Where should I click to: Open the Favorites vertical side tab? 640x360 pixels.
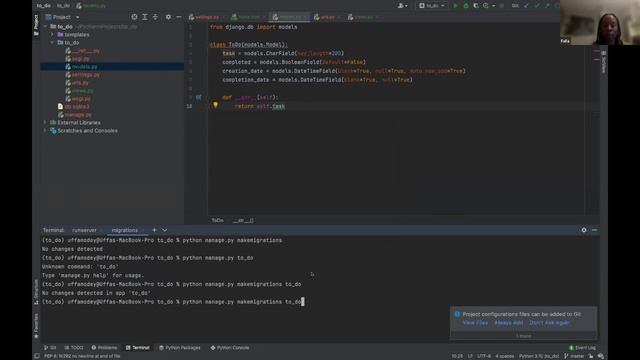[x=36, y=325]
